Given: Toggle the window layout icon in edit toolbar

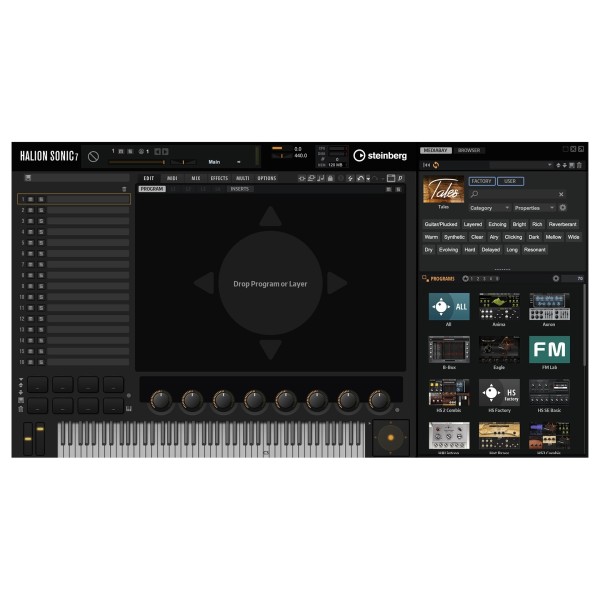Looking at the screenshot, I should [391, 178].
